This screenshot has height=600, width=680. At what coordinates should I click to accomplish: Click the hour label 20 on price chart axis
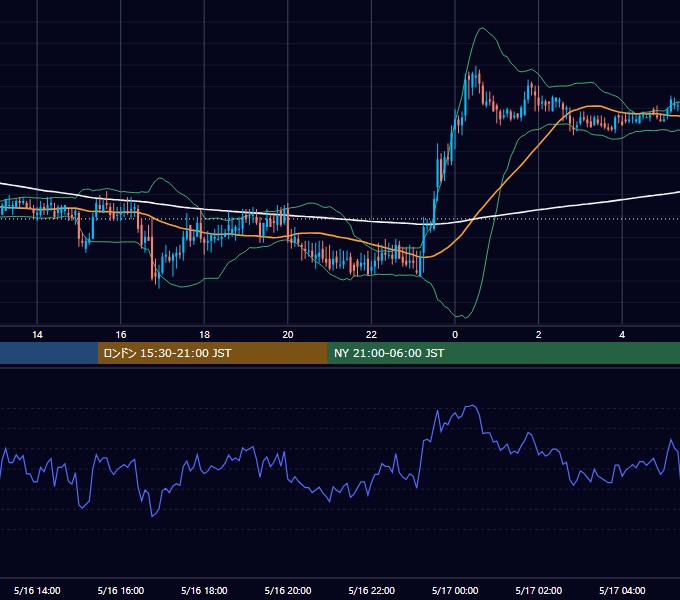pos(288,335)
